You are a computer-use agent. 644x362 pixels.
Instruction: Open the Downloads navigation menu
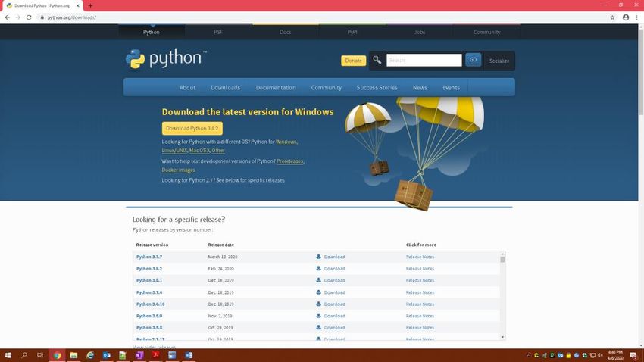click(x=226, y=87)
